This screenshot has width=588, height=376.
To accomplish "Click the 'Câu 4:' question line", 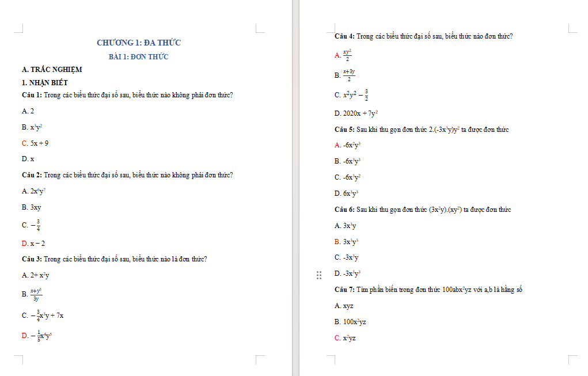I will click(x=424, y=36).
